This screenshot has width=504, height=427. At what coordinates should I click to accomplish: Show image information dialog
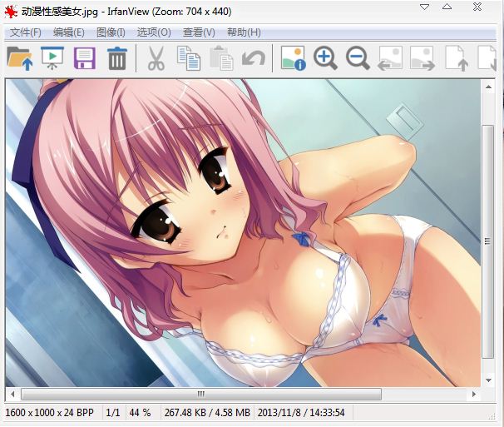pos(293,58)
